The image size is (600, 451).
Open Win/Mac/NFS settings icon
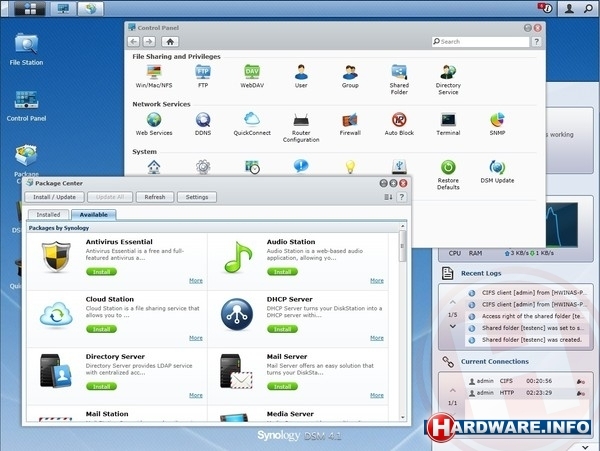click(154, 76)
